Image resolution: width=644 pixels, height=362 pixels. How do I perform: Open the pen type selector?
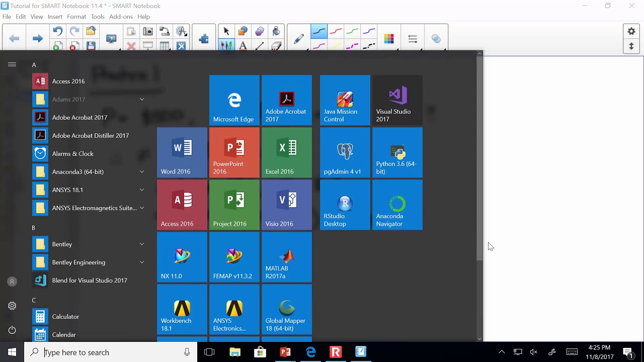[x=299, y=39]
